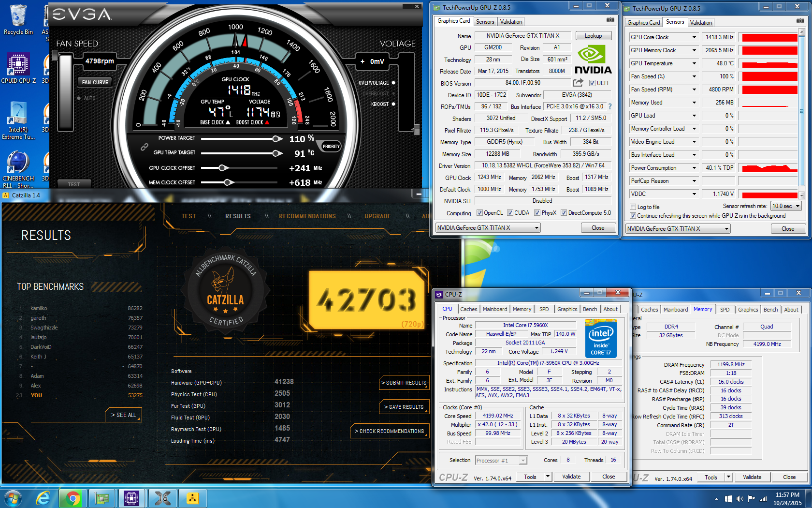Open Internet Explorer from taskbar
Screen dimensions: 812x508
pos(43,498)
